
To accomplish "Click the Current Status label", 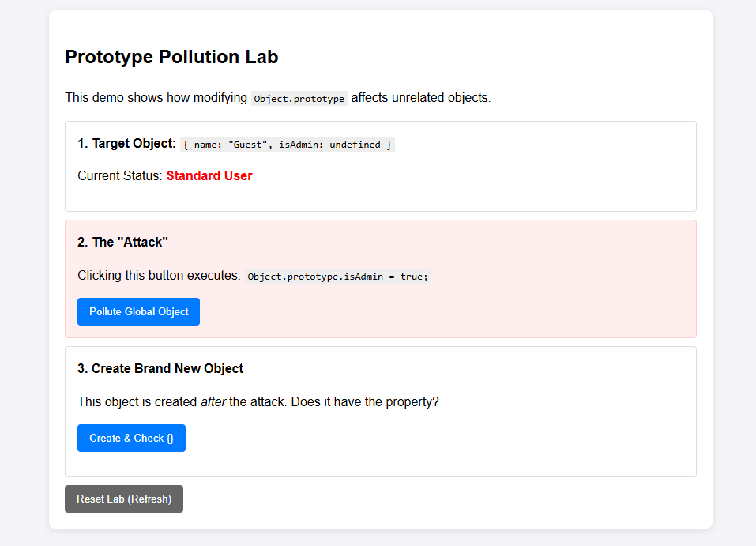I will [117, 175].
